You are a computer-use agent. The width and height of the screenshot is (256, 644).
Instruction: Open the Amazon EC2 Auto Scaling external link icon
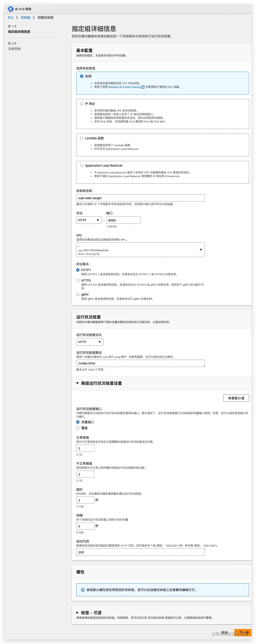click(x=143, y=87)
